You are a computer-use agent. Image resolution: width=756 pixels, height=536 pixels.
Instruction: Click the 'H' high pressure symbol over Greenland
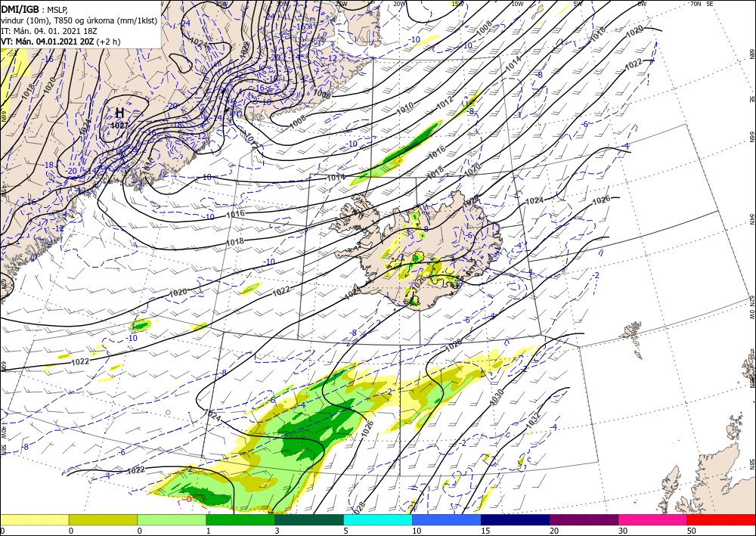click(x=120, y=113)
